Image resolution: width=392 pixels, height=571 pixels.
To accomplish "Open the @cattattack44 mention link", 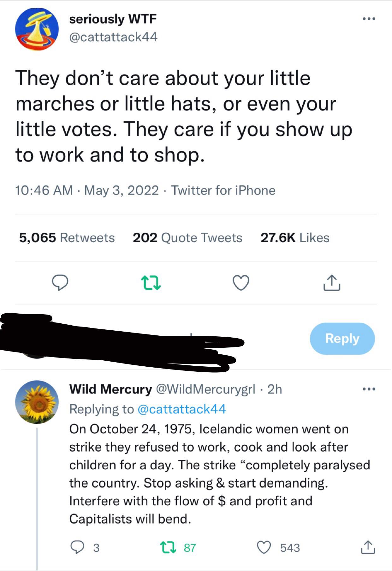I will click(x=182, y=409).
